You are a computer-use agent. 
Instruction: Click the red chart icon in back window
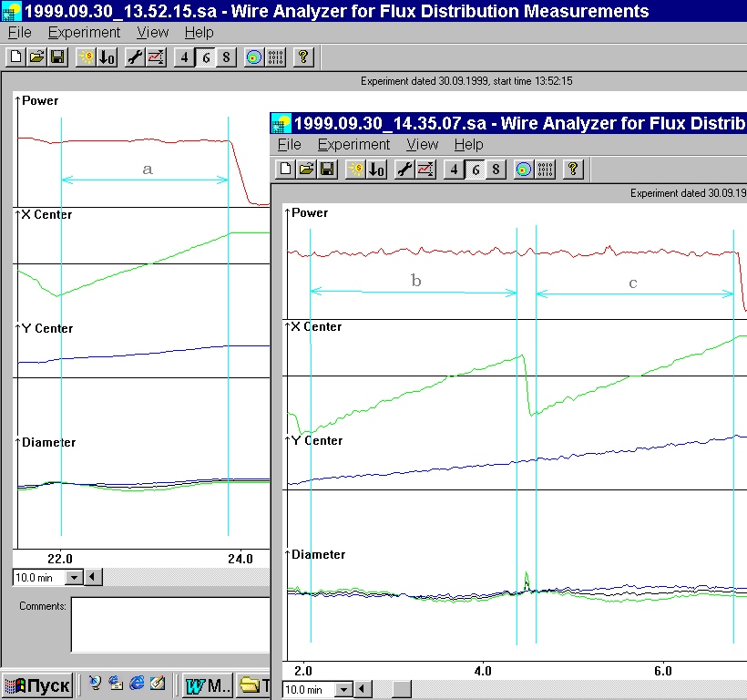[156, 57]
